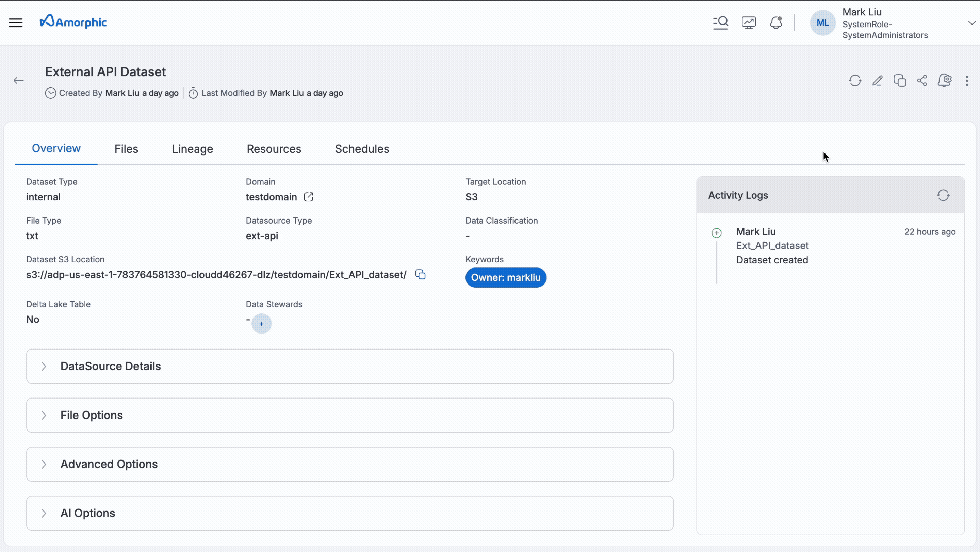Open the notifications bell in the top bar
Viewport: 980px width, 552px height.
pyautogui.click(x=776, y=22)
